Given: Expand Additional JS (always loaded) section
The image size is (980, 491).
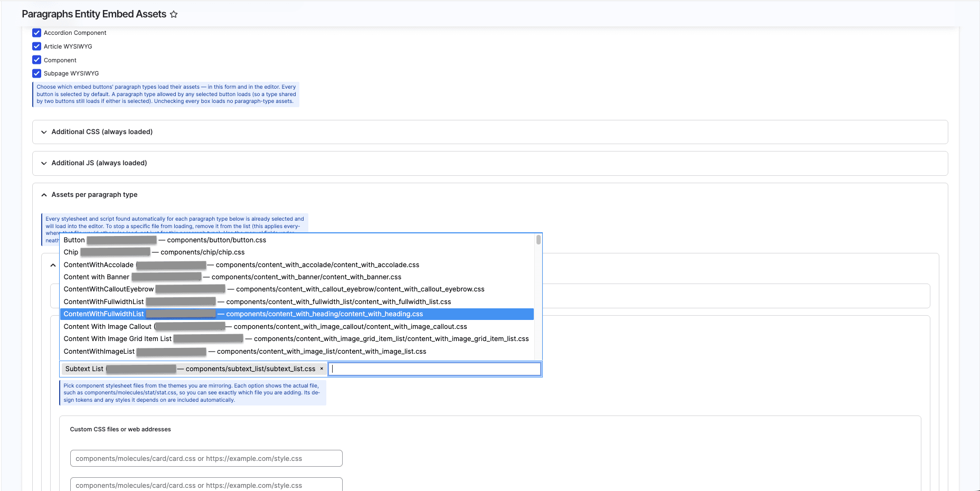Looking at the screenshot, I should (490, 163).
